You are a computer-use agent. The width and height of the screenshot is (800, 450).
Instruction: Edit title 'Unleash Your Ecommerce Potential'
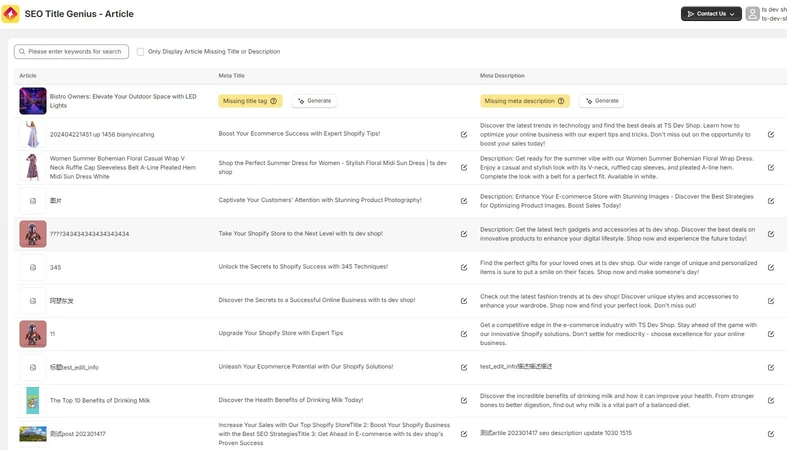(464, 367)
